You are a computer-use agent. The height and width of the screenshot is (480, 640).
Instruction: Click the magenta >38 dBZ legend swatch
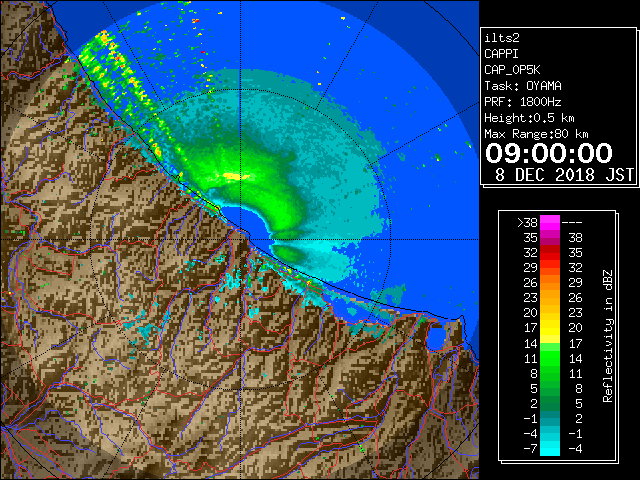pos(550,223)
